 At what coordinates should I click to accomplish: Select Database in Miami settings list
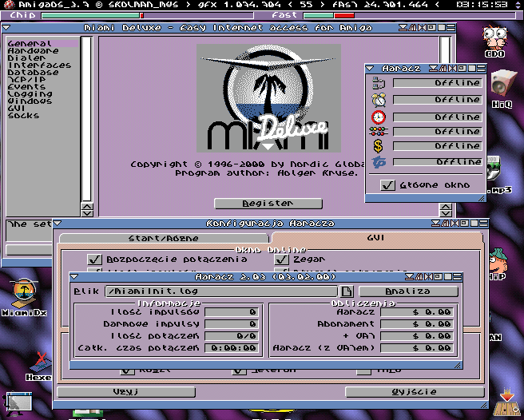tap(42, 72)
